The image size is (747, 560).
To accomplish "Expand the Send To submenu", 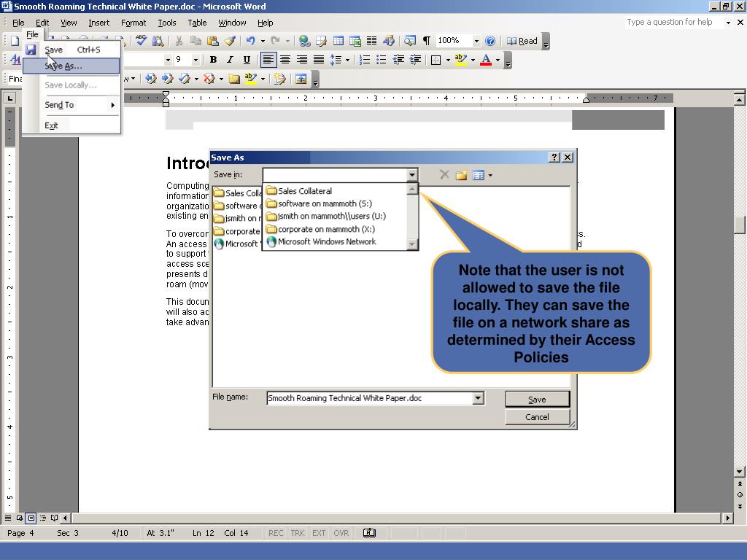I will click(71, 105).
